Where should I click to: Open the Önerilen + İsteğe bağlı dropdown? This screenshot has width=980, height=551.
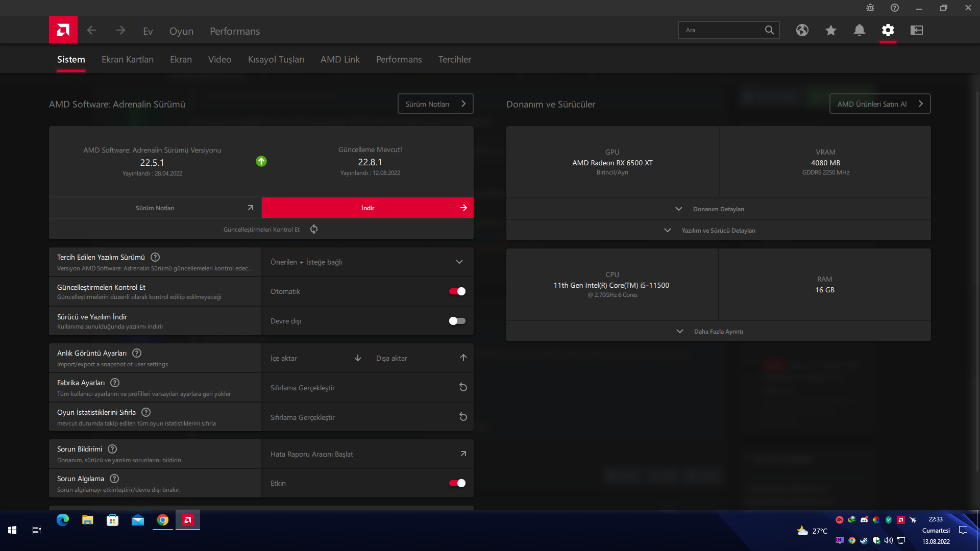point(367,262)
